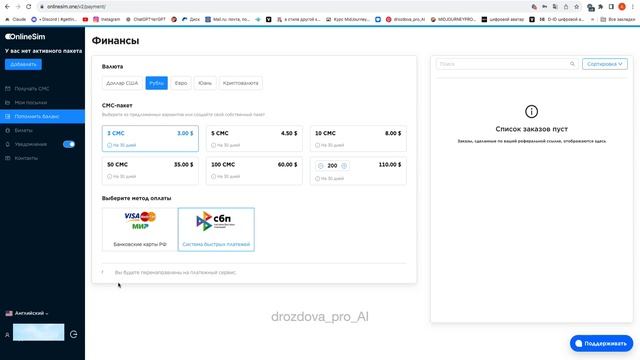Open the Сортировка dropdown
The image size is (640, 360).
(x=605, y=64)
